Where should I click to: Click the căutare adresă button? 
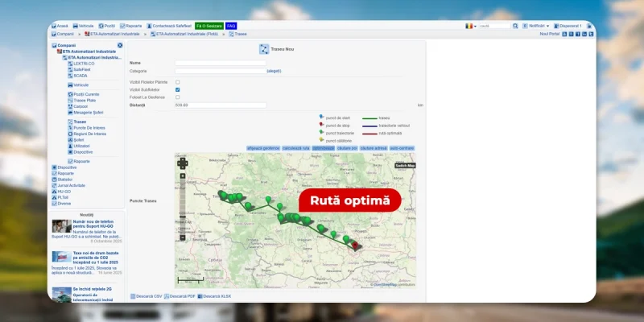pos(374,148)
